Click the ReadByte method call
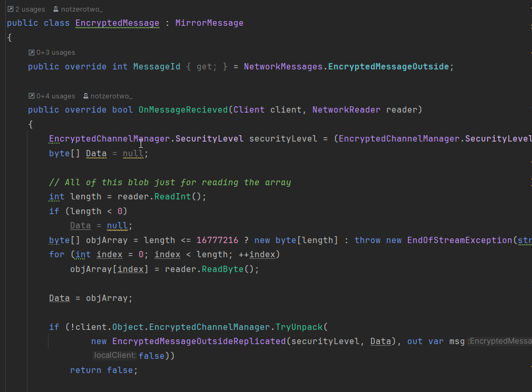 pyautogui.click(x=223, y=269)
